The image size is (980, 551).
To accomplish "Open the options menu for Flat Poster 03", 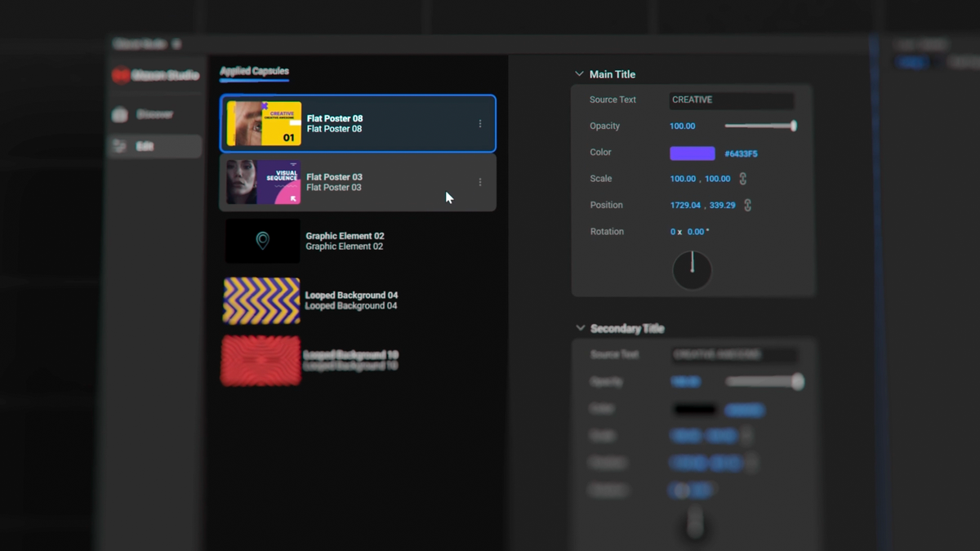I will point(480,182).
